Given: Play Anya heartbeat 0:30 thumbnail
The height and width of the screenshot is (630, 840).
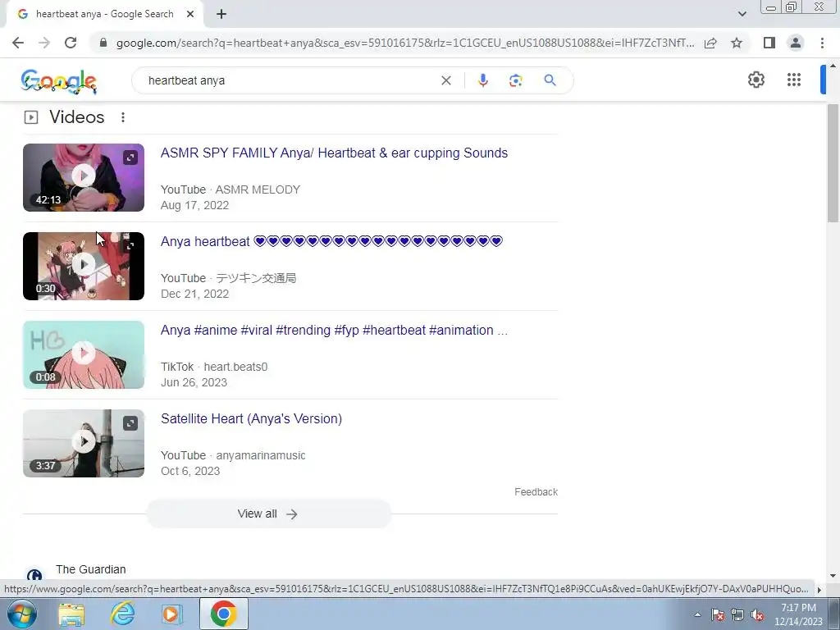Looking at the screenshot, I should (x=84, y=267).
